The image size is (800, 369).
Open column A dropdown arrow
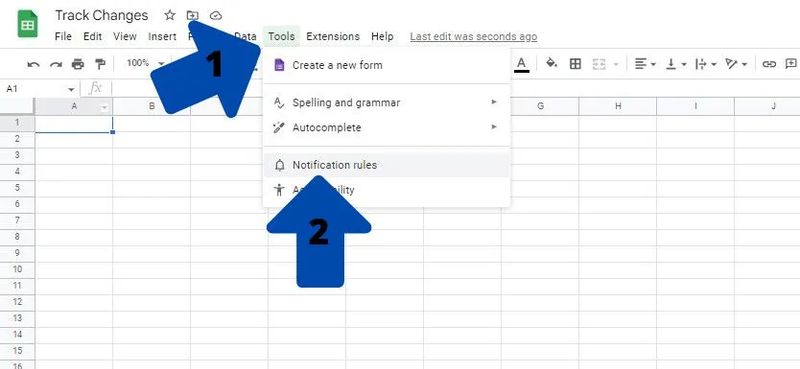tap(105, 107)
